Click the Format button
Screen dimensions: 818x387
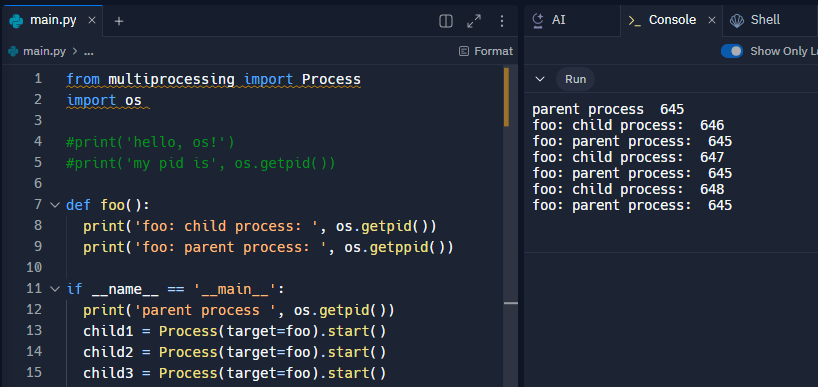click(486, 51)
